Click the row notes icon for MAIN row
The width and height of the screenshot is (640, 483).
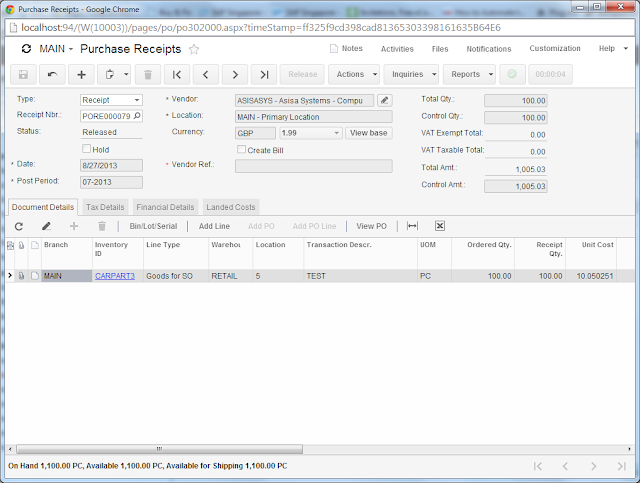tap(35, 276)
